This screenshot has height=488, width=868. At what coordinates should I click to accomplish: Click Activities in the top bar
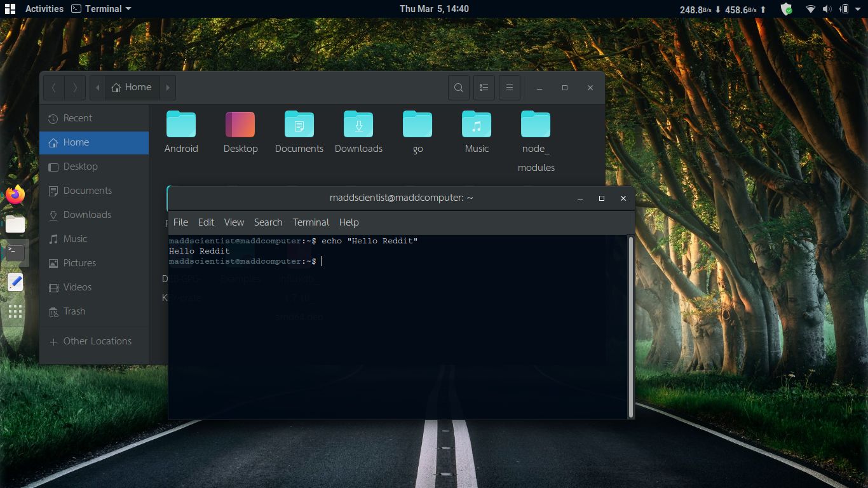click(44, 9)
